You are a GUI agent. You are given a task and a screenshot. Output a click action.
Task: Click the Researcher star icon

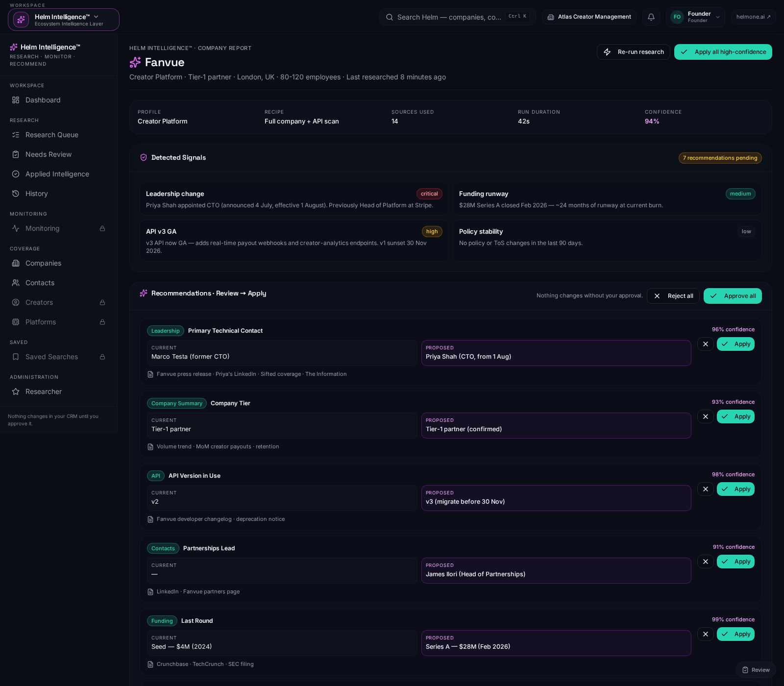16,392
